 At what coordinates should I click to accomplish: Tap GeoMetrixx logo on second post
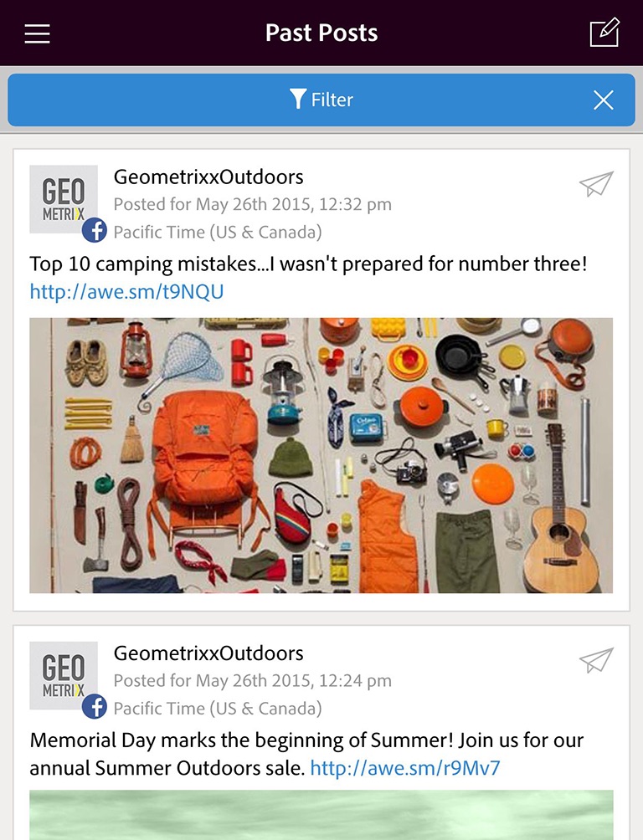(64, 675)
